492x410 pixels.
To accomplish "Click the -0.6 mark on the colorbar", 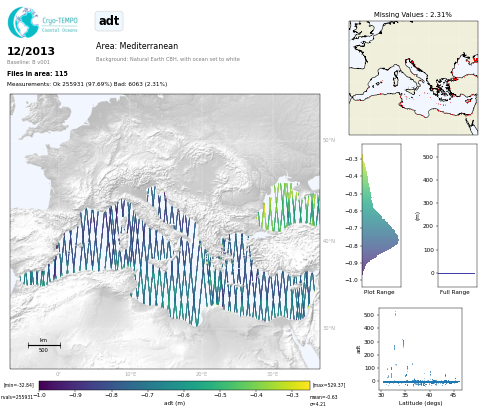I will 184,395.
